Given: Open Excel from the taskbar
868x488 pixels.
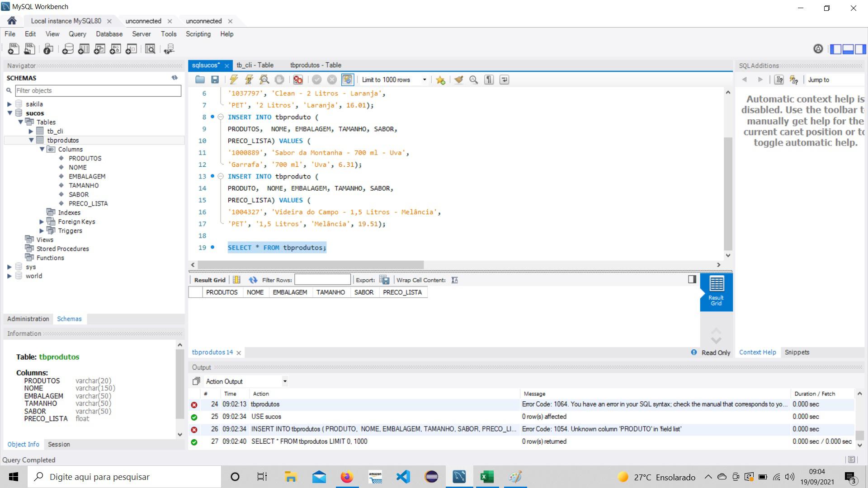Looking at the screenshot, I should point(487,477).
